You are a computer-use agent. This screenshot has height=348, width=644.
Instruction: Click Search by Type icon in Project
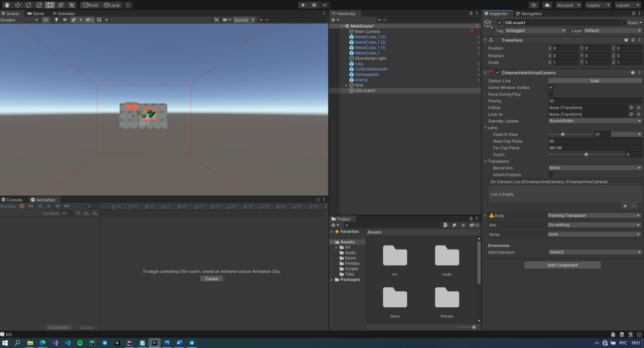[445, 225]
